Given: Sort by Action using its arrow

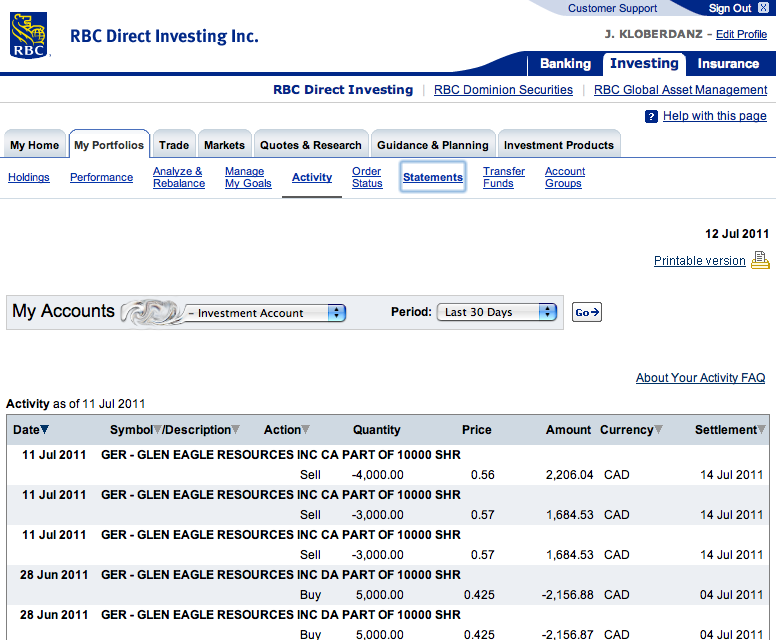Looking at the screenshot, I should (x=306, y=429).
